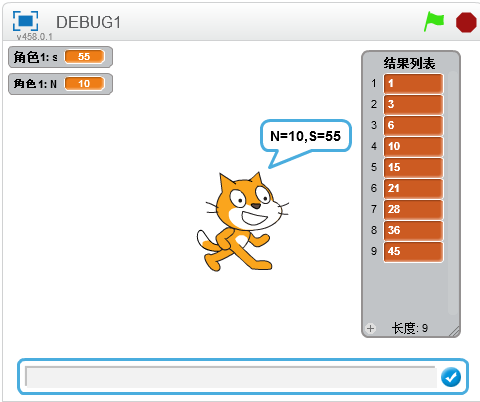Image resolution: width=480 pixels, height=402 pixels.
Task: Select list item 5 with value 15
Action: click(413, 167)
